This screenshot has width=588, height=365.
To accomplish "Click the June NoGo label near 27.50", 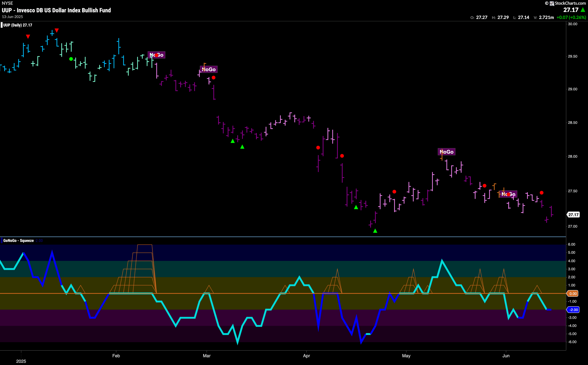I will click(508, 194).
